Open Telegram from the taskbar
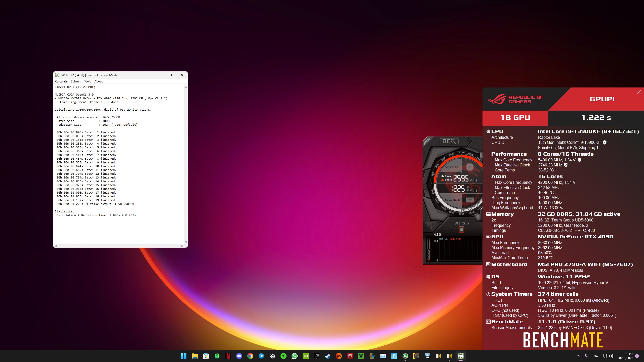The width and height of the screenshot is (644, 362). (x=261, y=356)
